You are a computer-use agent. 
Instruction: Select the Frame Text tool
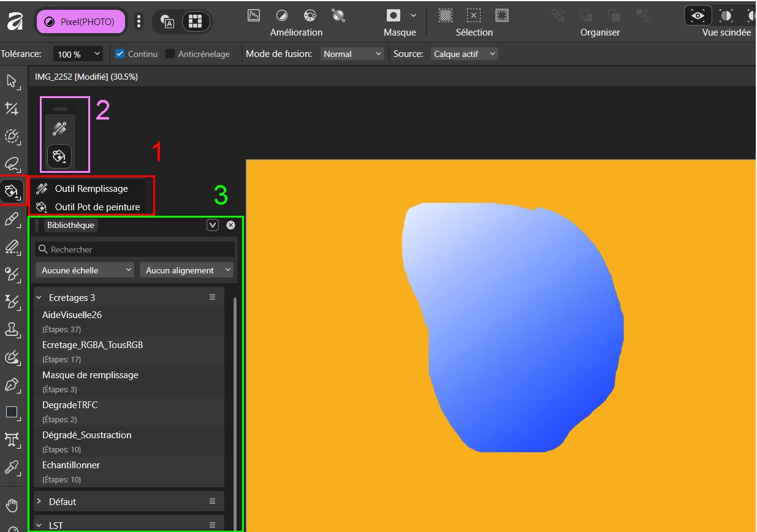(12, 439)
